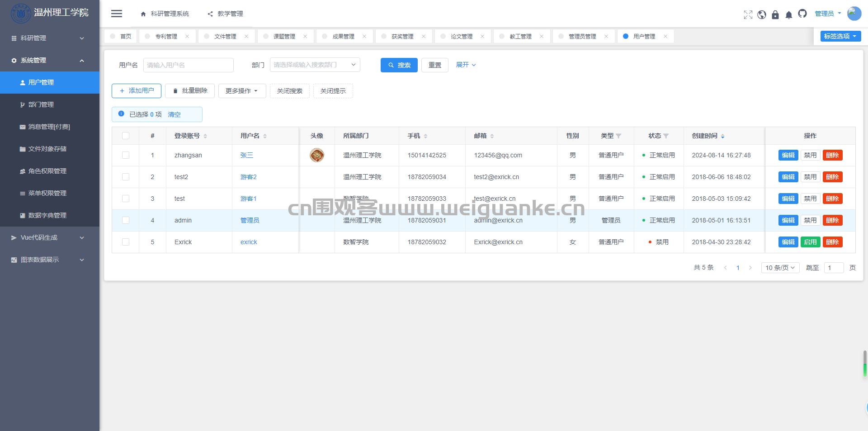Sort by 用户名 column arrows
The height and width of the screenshot is (431, 868).
coord(265,136)
